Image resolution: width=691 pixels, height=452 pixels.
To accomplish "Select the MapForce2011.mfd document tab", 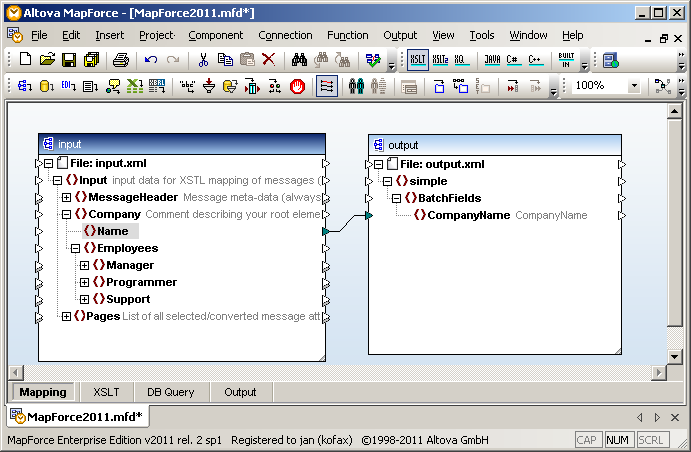I will click(78, 416).
